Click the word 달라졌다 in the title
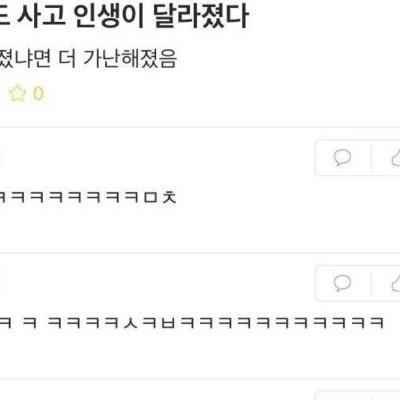 coord(201,16)
